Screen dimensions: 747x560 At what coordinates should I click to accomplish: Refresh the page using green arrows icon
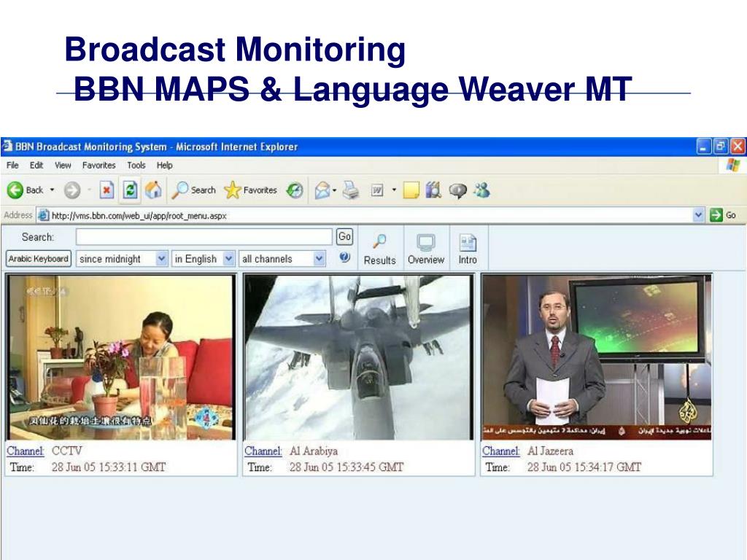click(x=130, y=190)
